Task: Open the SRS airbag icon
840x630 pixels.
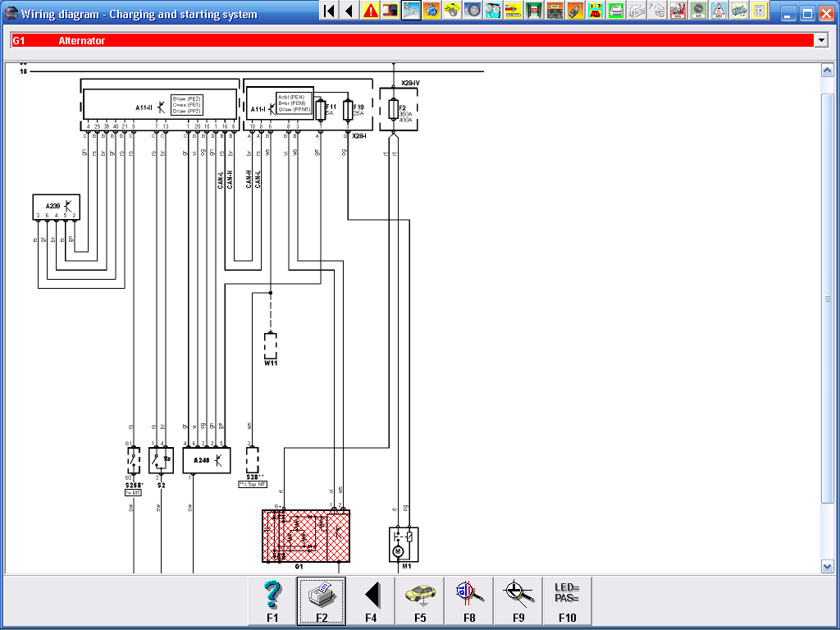Action: (677, 10)
